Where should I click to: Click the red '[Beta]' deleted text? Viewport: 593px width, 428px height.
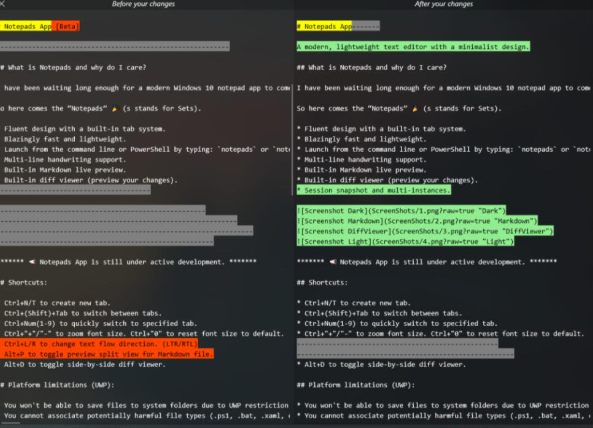coord(66,26)
